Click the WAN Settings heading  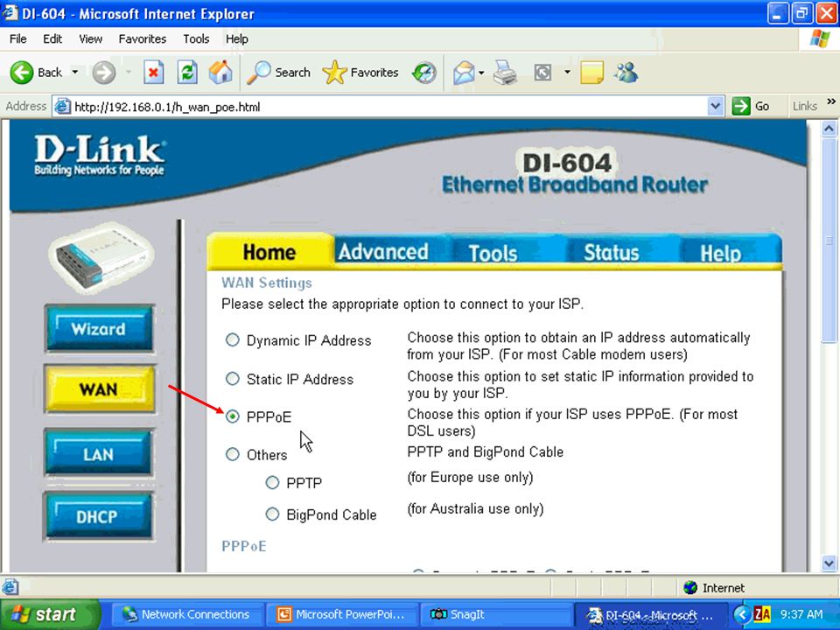[x=267, y=283]
